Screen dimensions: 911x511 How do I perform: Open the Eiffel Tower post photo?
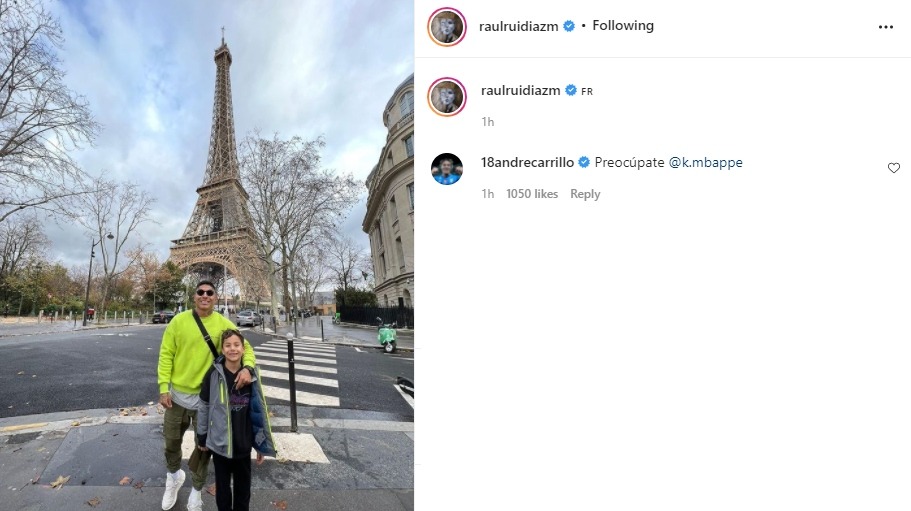click(207, 256)
